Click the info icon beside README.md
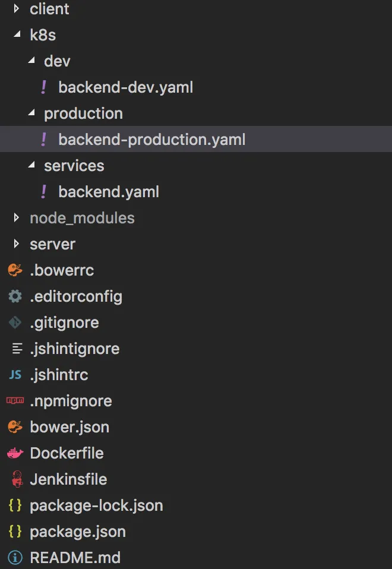 pyautogui.click(x=15, y=558)
